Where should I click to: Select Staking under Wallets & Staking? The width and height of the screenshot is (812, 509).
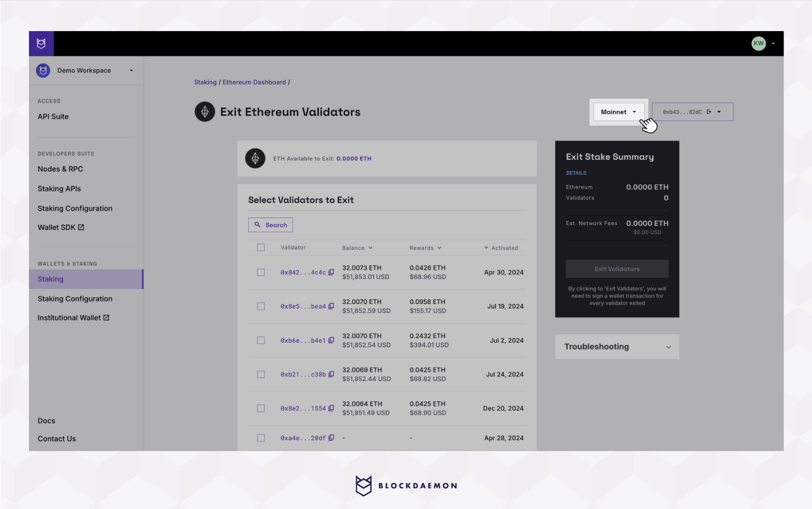(x=86, y=279)
